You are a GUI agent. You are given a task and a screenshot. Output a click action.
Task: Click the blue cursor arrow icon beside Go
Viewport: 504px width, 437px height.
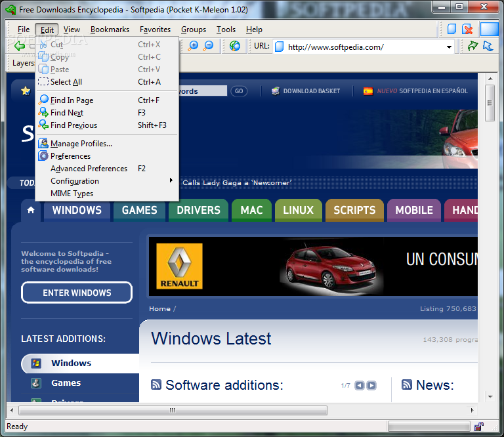(x=488, y=46)
